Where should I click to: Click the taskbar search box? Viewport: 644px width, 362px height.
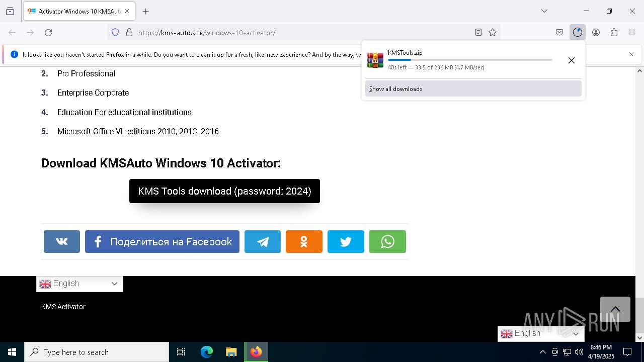(97, 352)
